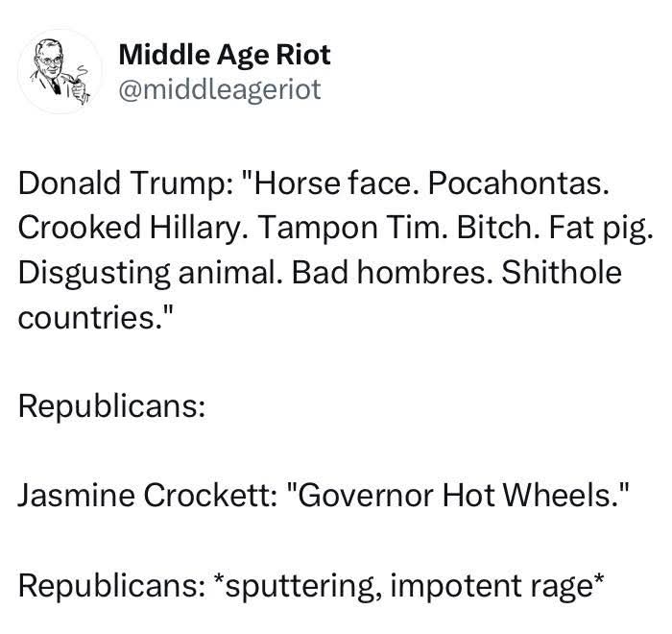Screen dimensions: 672x634
Task: Click the word 'Shithole' in tweet
Action: pos(562,272)
